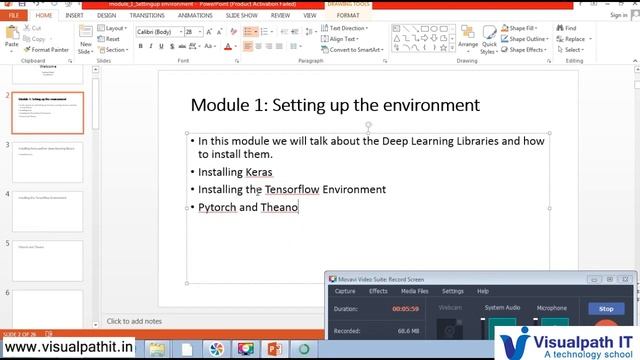Viewport: 640px width, 360px height.
Task: Increase the font size
Action: click(209, 32)
